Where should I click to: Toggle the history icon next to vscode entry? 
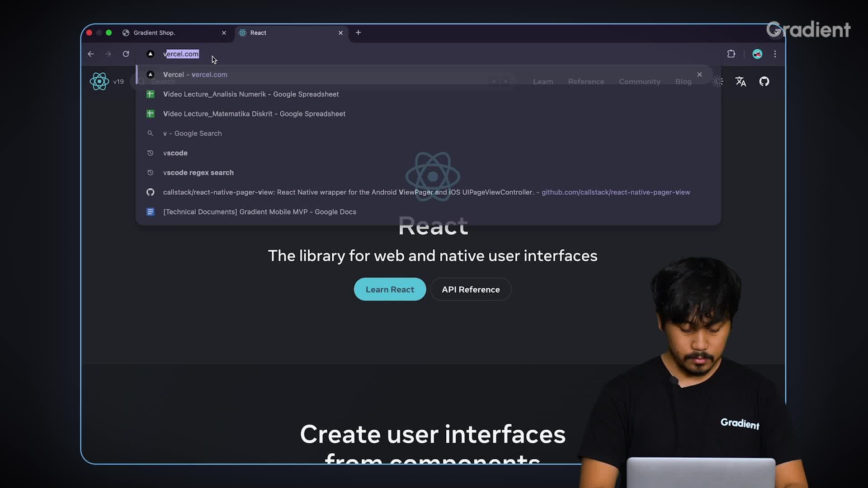pos(150,153)
